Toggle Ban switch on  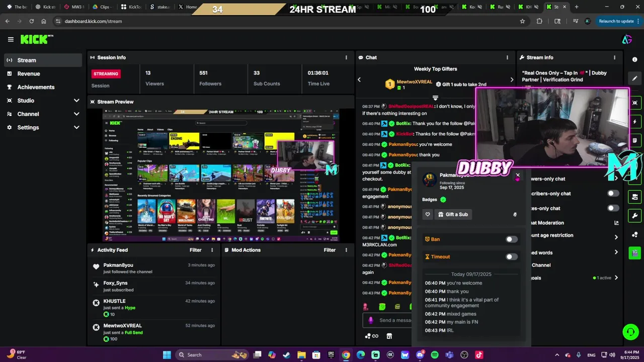pos(512,239)
